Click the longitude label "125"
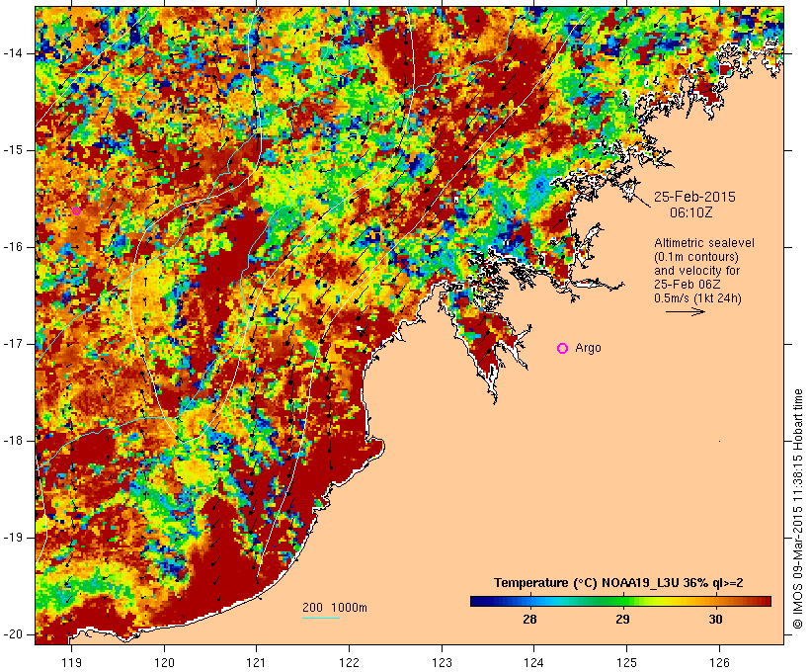The image size is (810, 672). pos(626,662)
